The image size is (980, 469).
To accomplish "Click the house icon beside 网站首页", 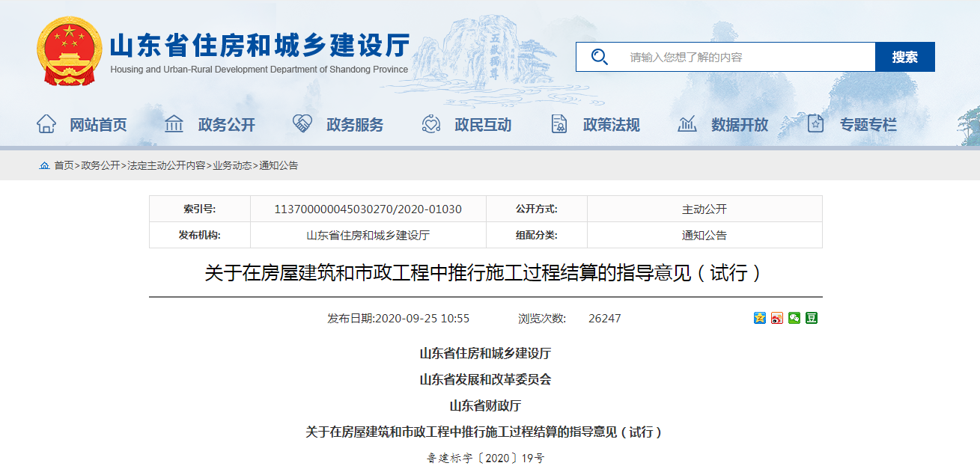I will (x=46, y=124).
